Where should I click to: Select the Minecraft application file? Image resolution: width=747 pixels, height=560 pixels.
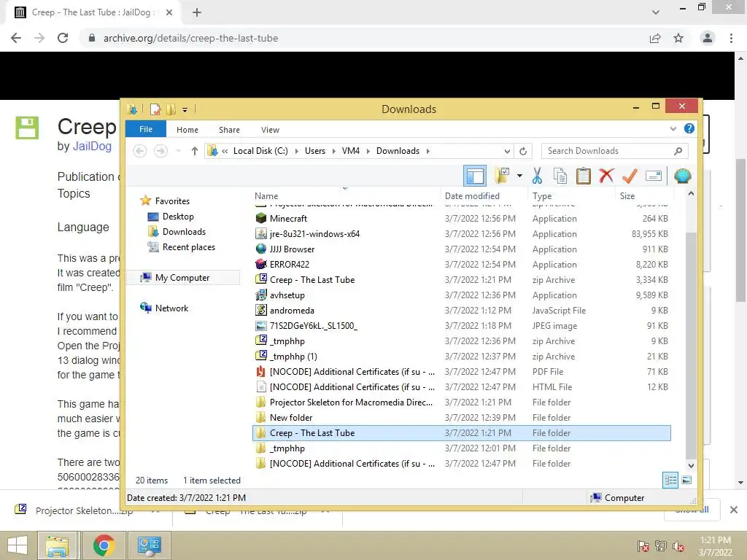(461, 219)
